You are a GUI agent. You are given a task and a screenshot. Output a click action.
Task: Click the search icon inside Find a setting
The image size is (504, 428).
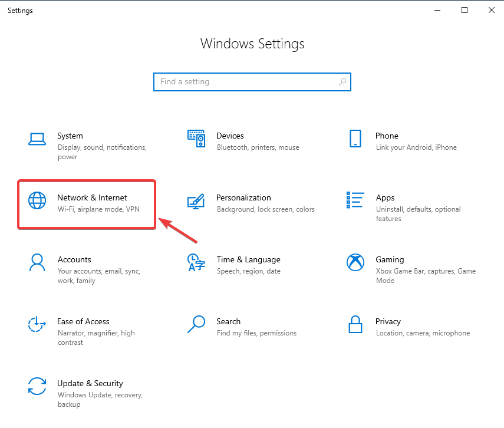342,82
